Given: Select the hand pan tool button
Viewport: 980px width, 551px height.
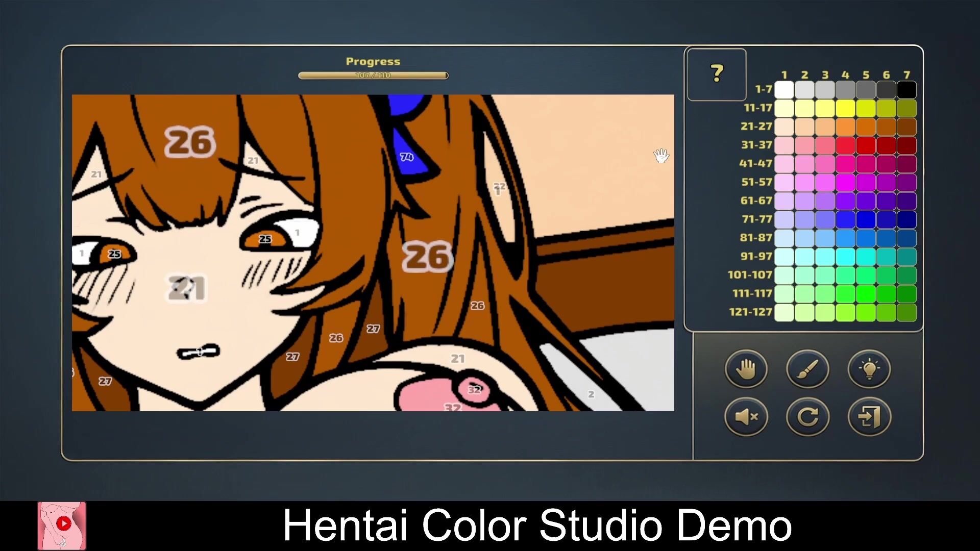Looking at the screenshot, I should (746, 368).
